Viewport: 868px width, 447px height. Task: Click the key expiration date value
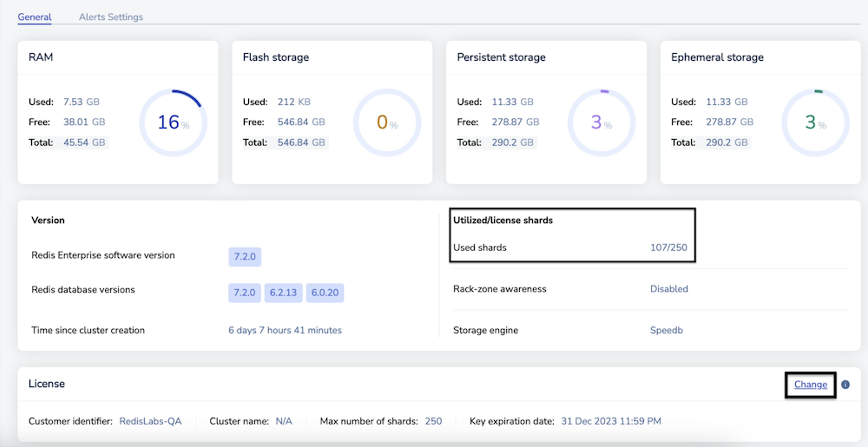pos(611,421)
